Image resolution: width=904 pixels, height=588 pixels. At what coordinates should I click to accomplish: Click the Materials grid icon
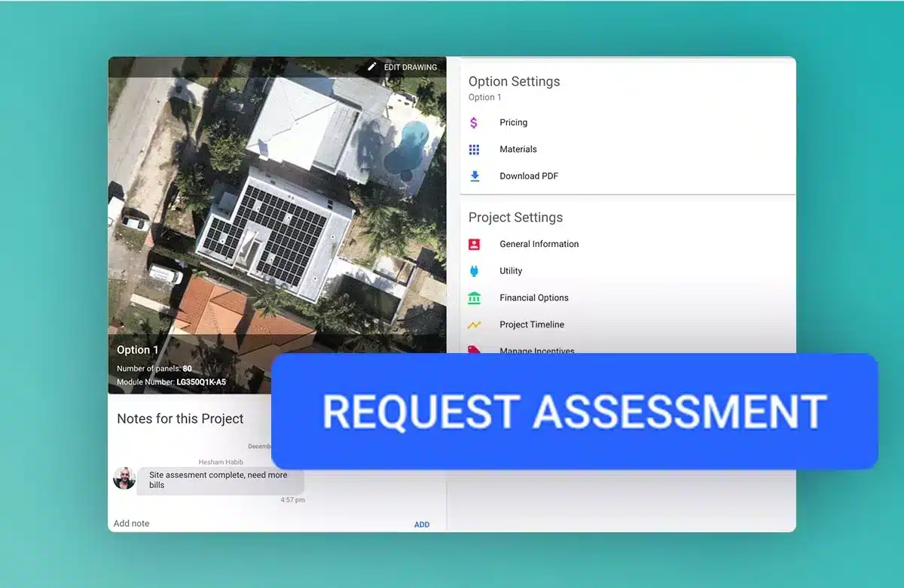(474, 149)
